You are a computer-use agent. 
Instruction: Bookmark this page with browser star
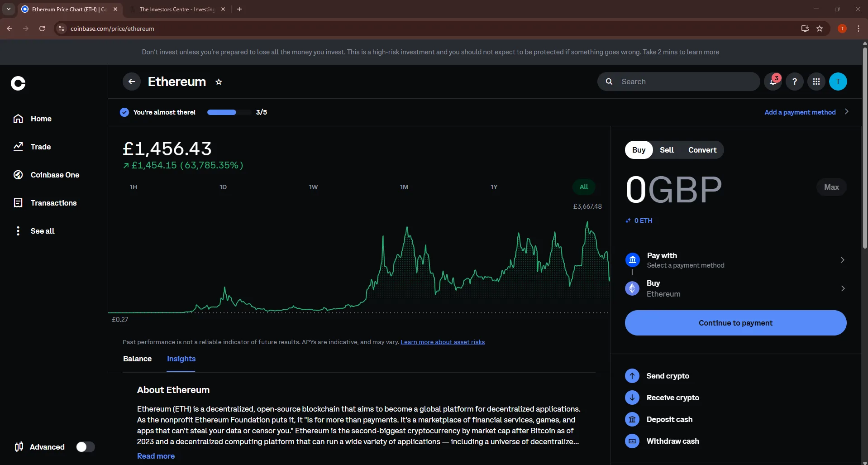click(x=820, y=29)
